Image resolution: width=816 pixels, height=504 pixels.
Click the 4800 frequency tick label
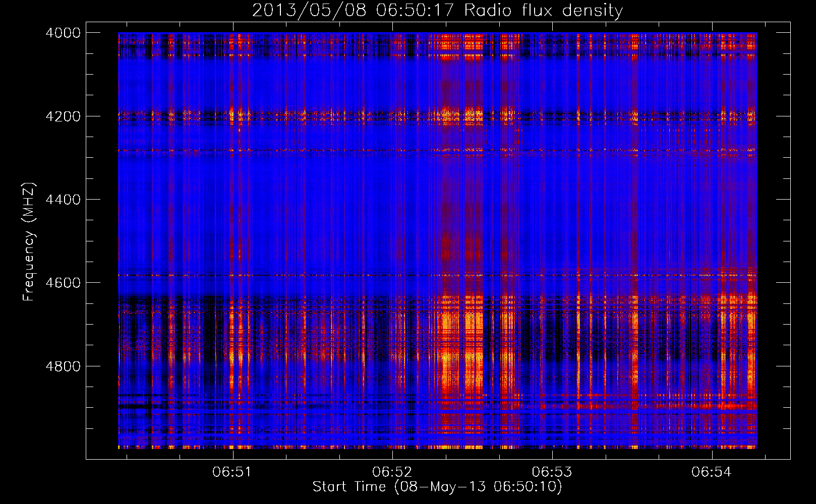[63, 366]
